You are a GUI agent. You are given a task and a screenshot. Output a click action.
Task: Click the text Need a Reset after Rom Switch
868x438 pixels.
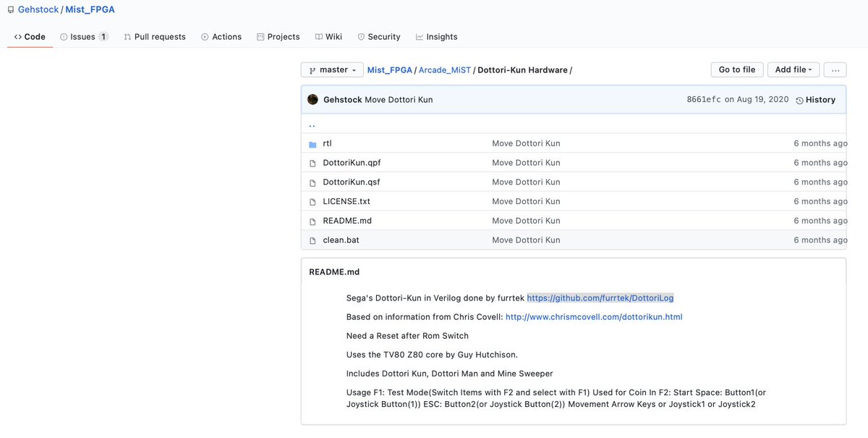click(407, 336)
